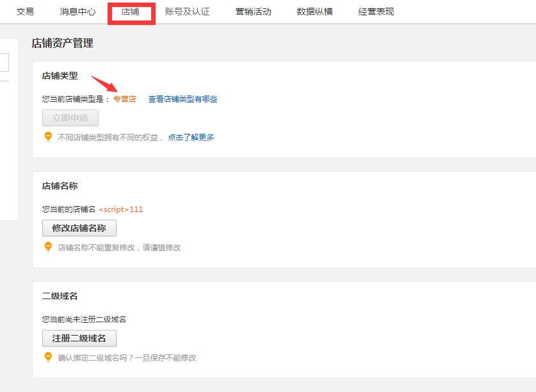Click the lightbulb tip icon under store type
Screen dimensions: 536x392
48,137
